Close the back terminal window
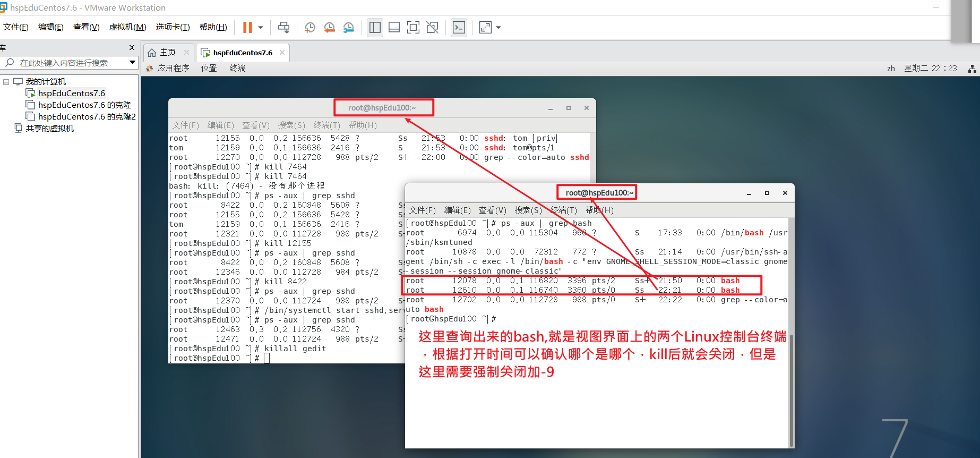 tap(587, 108)
